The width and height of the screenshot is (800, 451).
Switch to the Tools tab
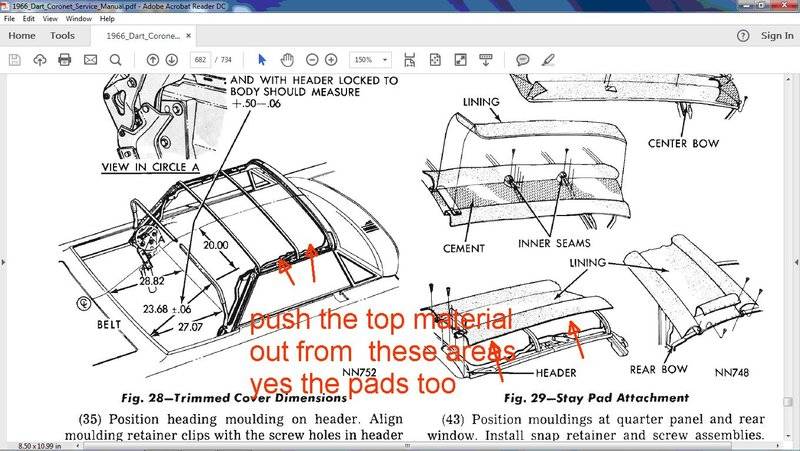62,36
